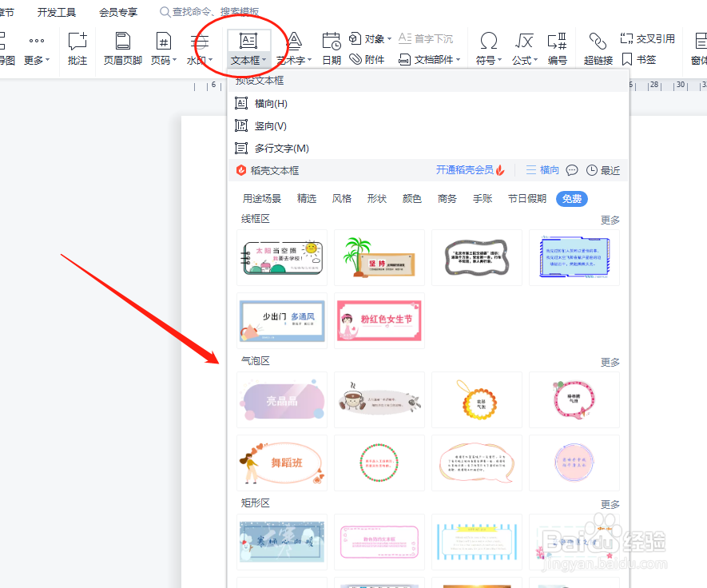The height and width of the screenshot is (588, 707).
Task: Switch to the 商务 business category tab
Action: pyautogui.click(x=447, y=199)
